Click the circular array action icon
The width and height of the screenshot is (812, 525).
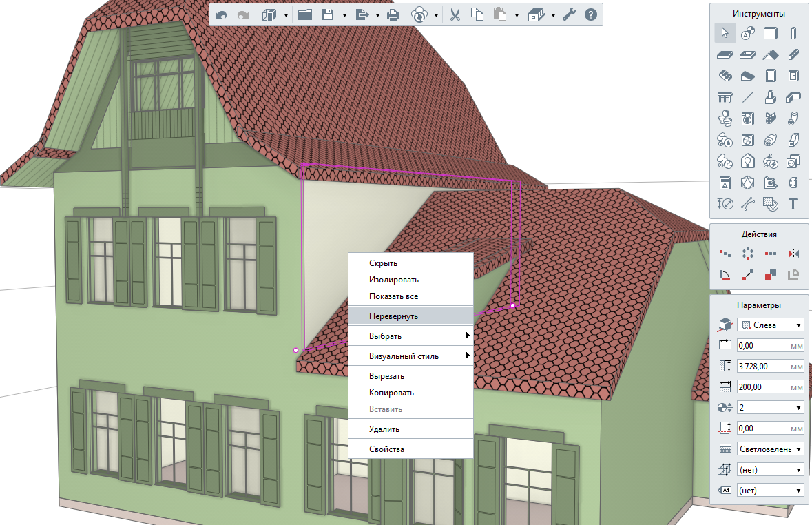click(748, 254)
